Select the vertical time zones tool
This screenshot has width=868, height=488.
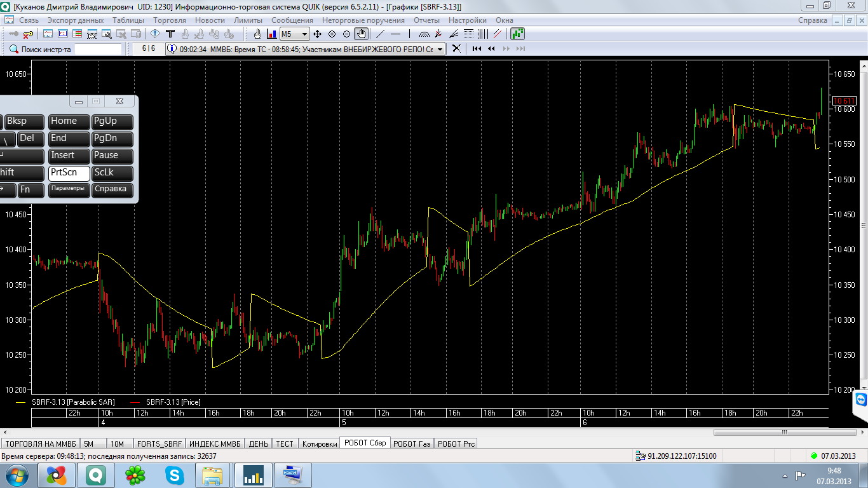pyautogui.click(x=483, y=34)
